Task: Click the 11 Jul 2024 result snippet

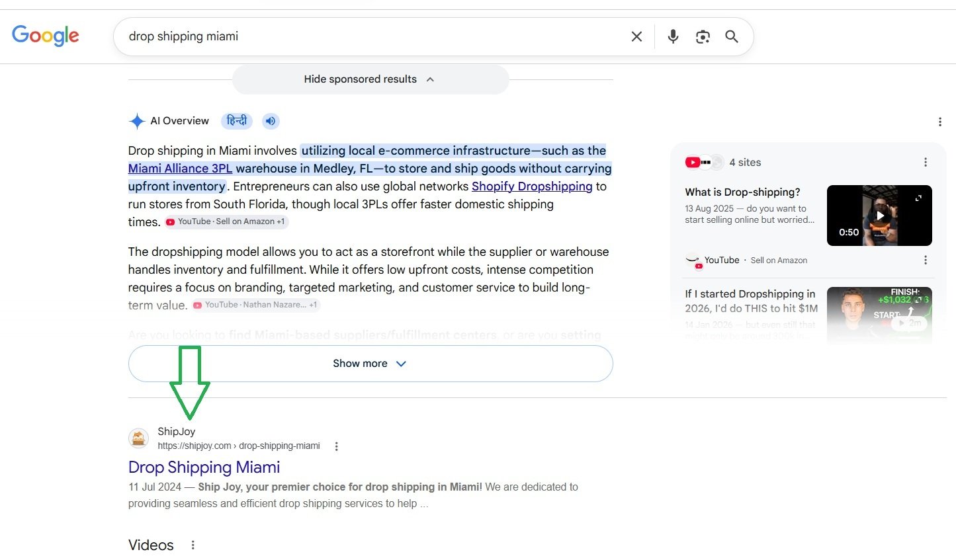Action: point(353,495)
